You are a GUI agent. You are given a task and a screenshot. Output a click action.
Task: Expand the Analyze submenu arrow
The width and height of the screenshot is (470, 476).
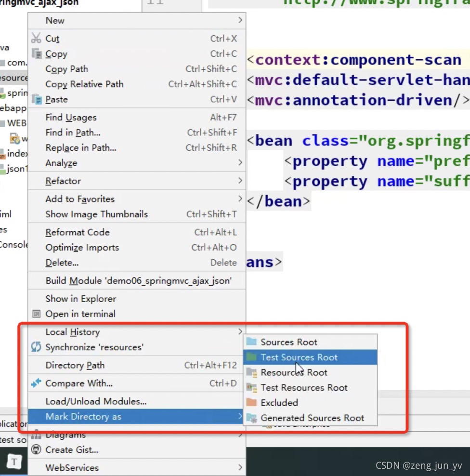(240, 163)
